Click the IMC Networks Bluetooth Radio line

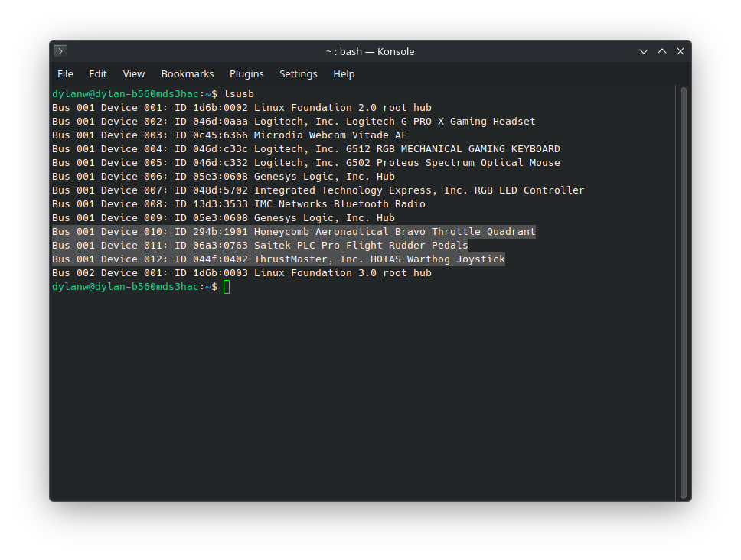tap(239, 204)
